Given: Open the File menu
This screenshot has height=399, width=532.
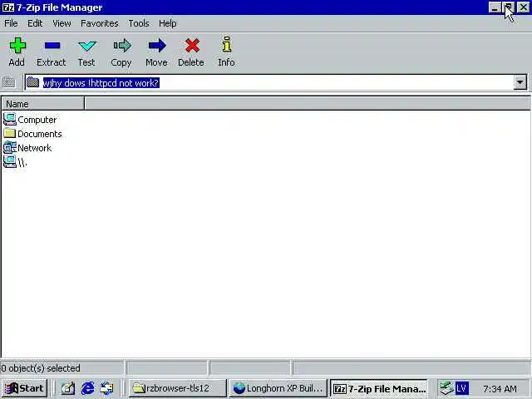Looking at the screenshot, I should pyautogui.click(x=11, y=23).
